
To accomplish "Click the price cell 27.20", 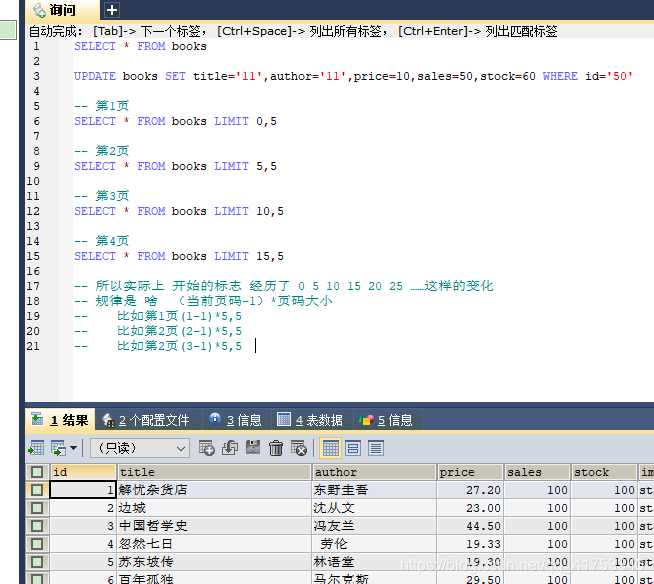I will pos(470,490).
